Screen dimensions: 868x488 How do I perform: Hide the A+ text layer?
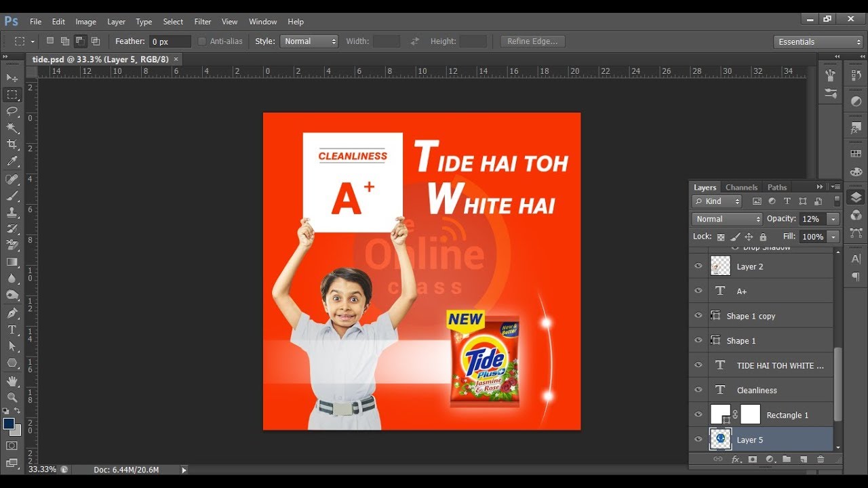tap(698, 291)
